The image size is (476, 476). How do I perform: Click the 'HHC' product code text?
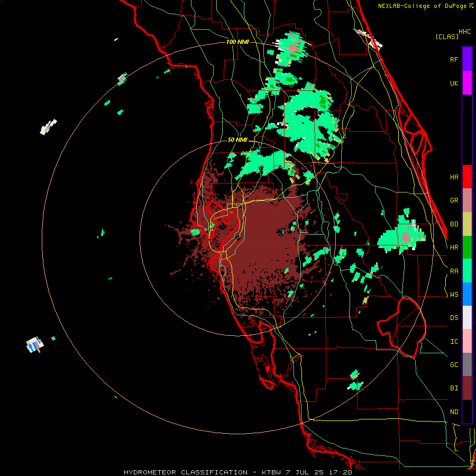[x=464, y=32]
